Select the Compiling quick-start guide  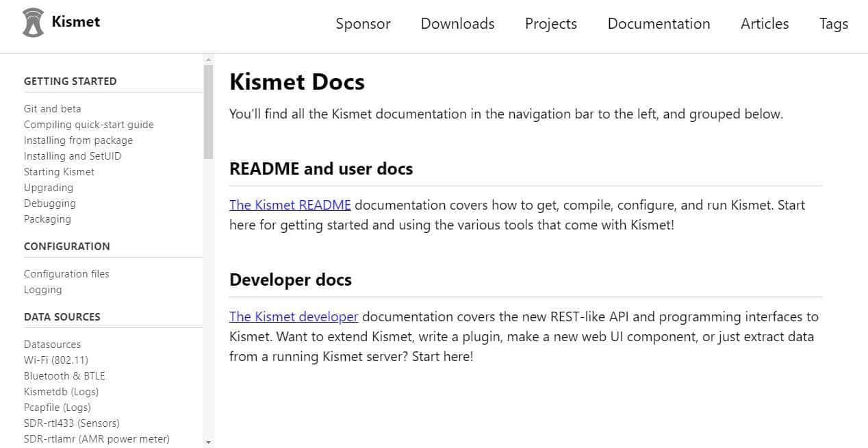[x=89, y=124]
